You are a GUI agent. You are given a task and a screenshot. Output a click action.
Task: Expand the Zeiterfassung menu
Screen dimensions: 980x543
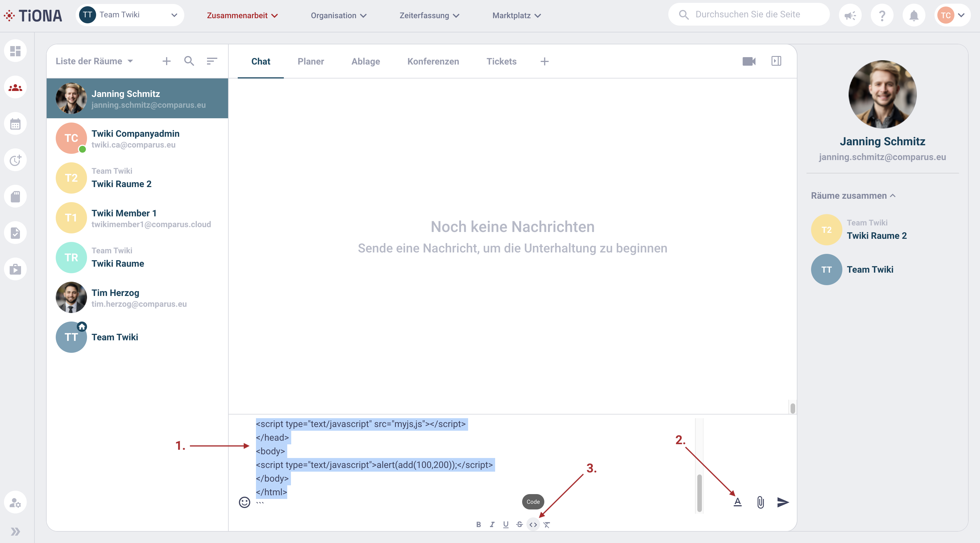coord(429,15)
